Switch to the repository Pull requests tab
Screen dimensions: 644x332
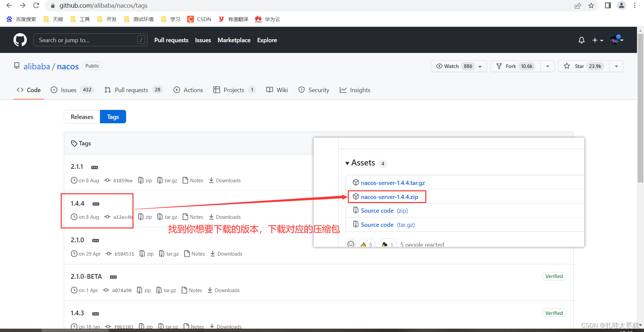click(x=133, y=90)
